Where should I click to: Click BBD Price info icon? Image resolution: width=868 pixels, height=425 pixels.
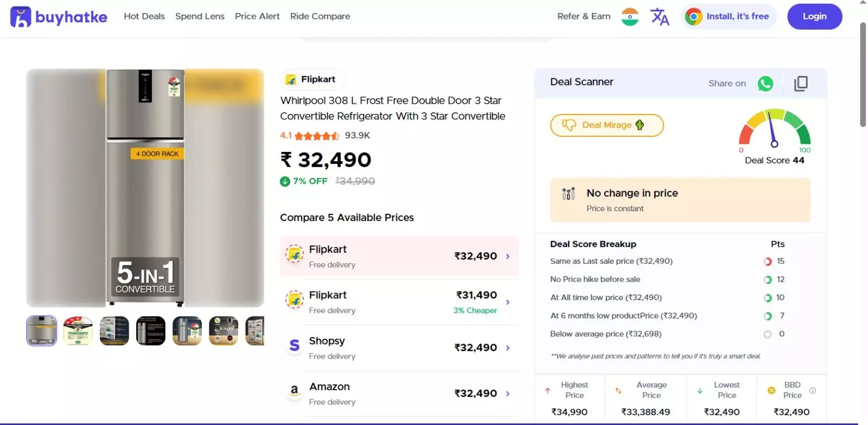pyautogui.click(x=813, y=390)
